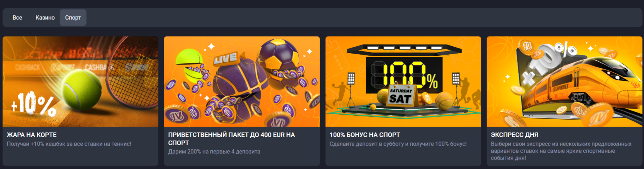Open the orange express train banner
The image size is (644, 169).
(564, 81)
